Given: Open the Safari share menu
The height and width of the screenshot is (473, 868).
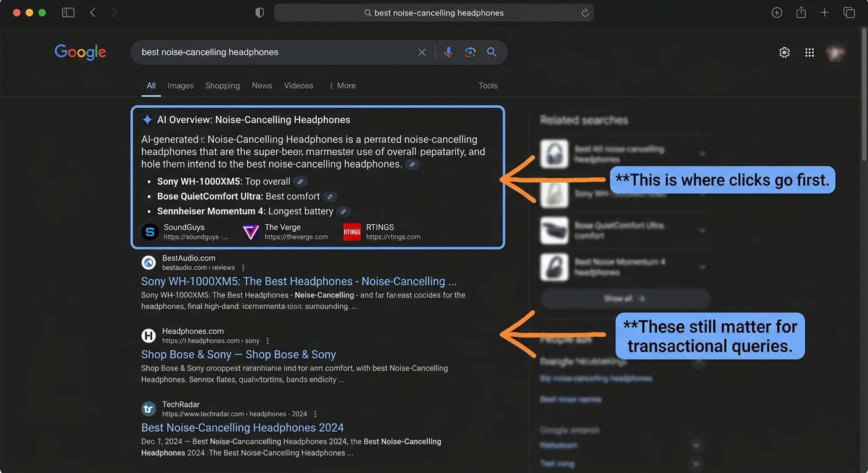Looking at the screenshot, I should coord(801,12).
